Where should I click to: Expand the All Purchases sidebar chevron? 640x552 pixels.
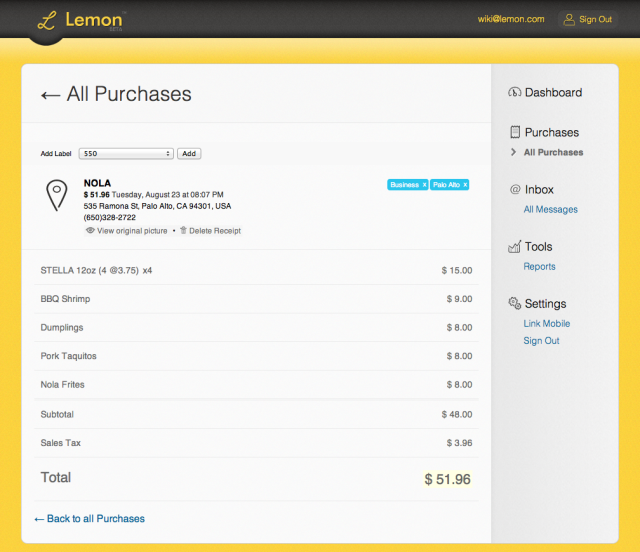coord(514,153)
